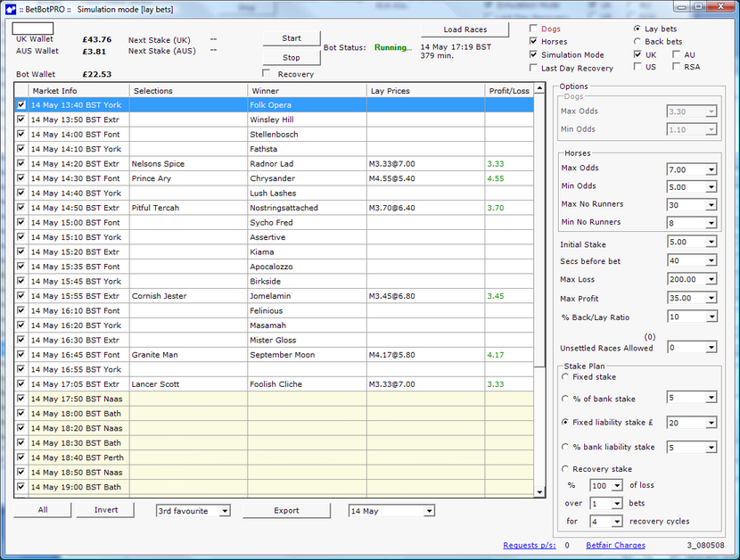Open the Fixed liability stake amount dropdown
740x560 pixels.
pos(711,423)
